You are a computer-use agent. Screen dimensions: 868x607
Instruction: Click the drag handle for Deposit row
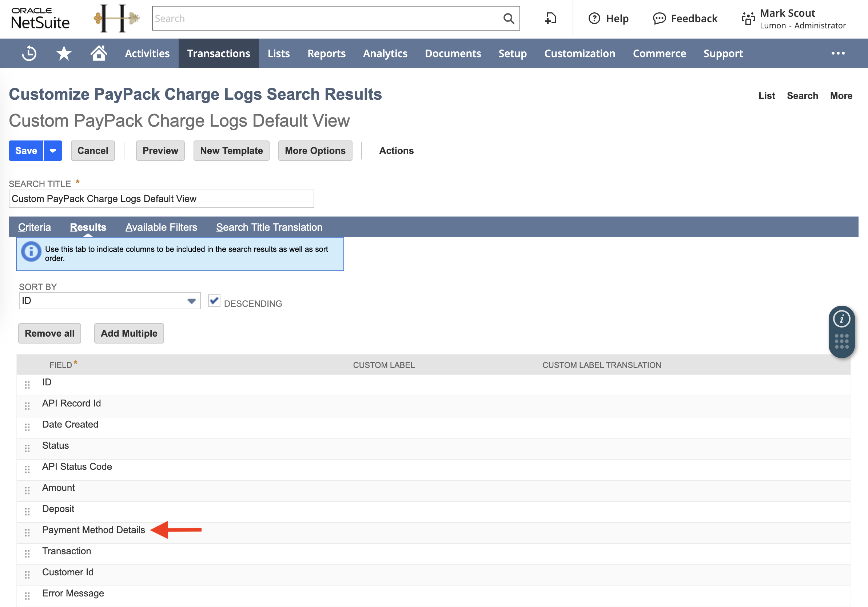[27, 512]
